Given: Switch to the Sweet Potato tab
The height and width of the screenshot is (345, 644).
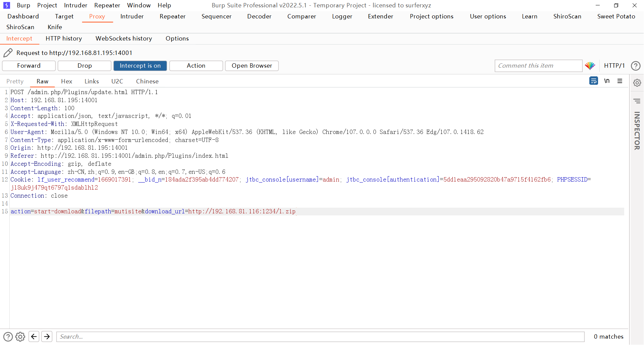Looking at the screenshot, I should (x=616, y=16).
